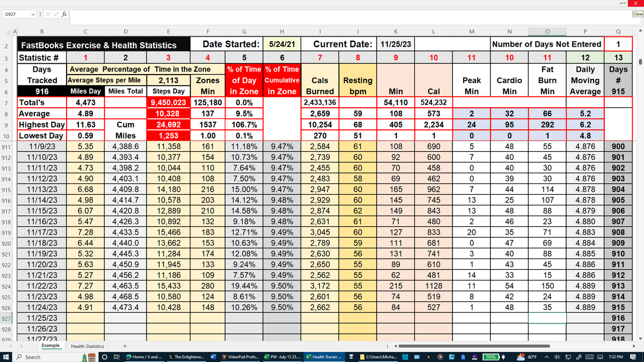Click the Date Started cell 5/24/21

(282, 44)
